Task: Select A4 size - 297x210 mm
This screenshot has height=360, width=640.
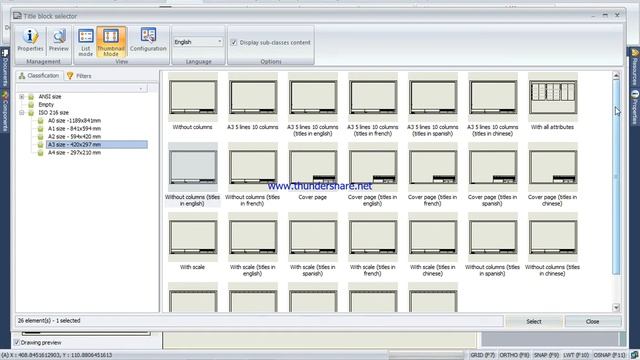Action: [74, 152]
